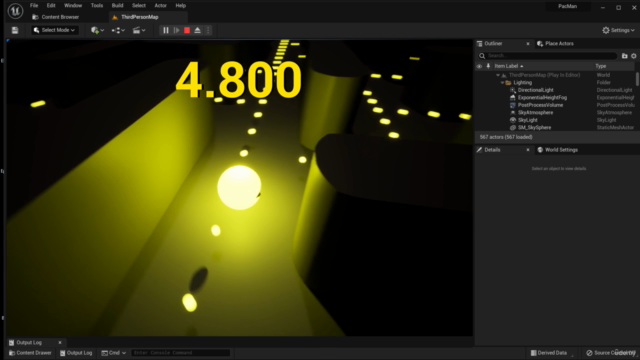Open the Actor menu

pos(160,6)
